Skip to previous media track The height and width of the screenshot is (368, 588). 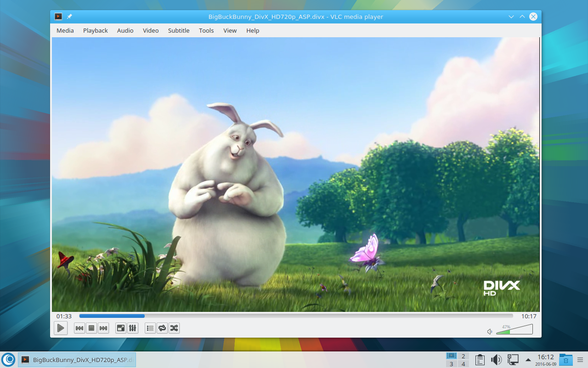tap(79, 328)
